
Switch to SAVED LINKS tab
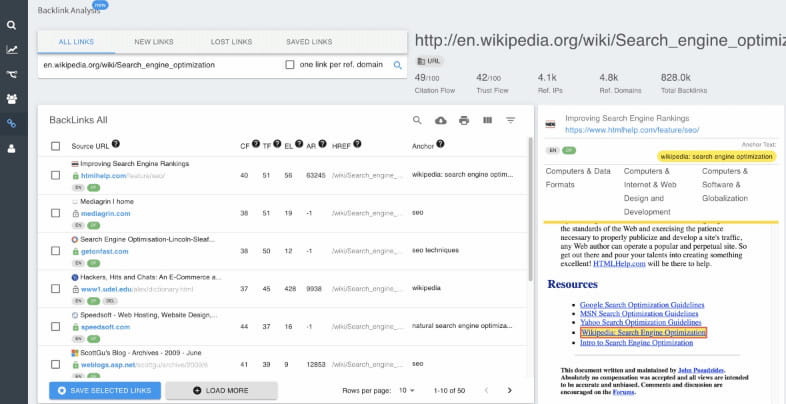coord(309,42)
